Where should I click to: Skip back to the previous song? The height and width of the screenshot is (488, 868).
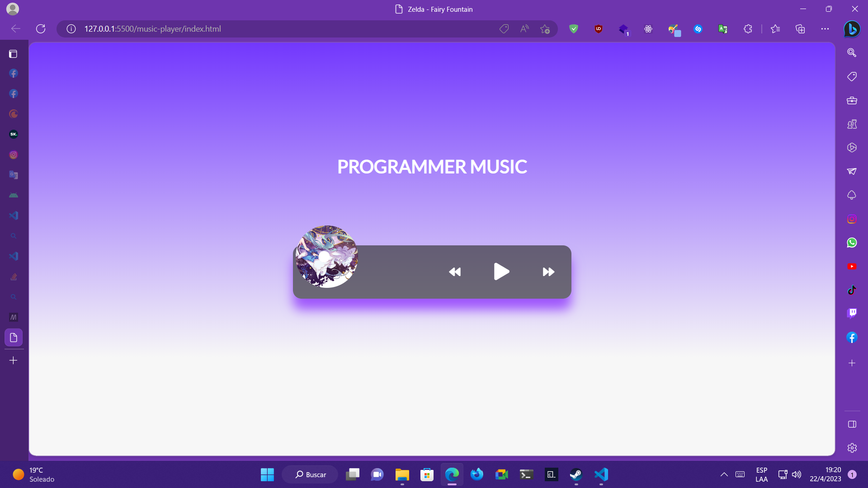[455, 272]
